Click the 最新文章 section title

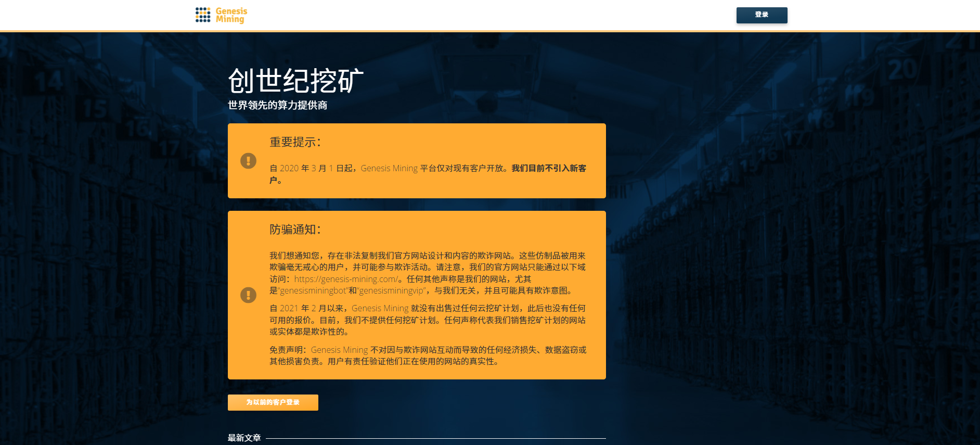tap(244, 438)
